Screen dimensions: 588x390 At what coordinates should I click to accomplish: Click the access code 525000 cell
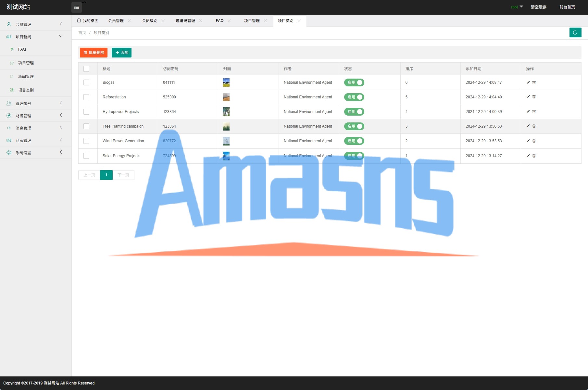[x=169, y=97]
